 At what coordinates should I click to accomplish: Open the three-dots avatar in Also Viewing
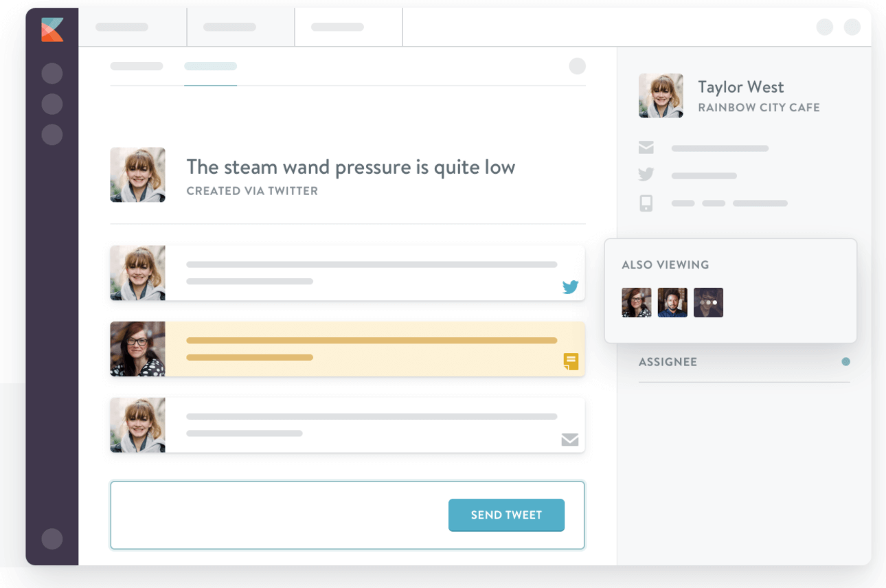(x=709, y=302)
